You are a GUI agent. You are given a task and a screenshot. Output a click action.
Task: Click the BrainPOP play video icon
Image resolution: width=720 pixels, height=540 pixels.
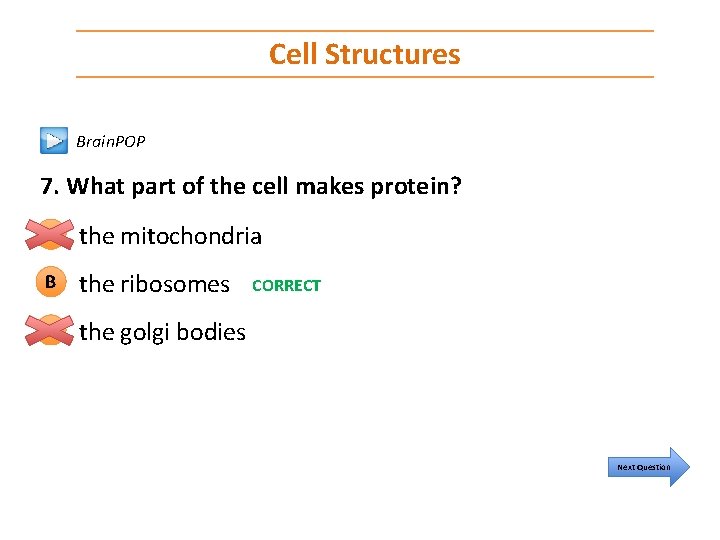(x=54, y=141)
